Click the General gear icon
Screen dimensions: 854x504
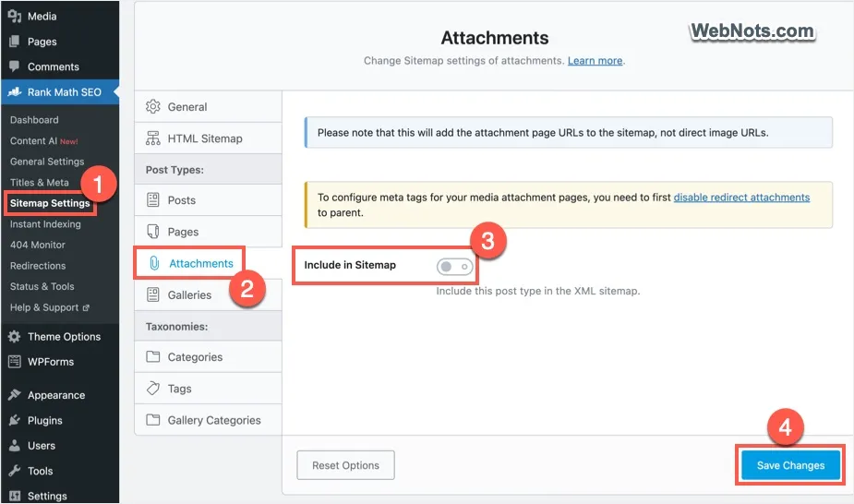pyautogui.click(x=153, y=107)
